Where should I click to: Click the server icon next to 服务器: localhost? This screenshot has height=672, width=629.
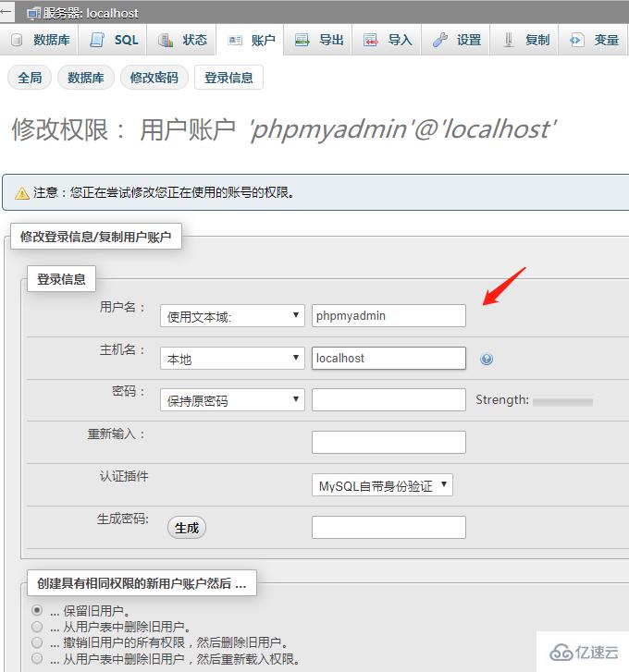pos(32,14)
